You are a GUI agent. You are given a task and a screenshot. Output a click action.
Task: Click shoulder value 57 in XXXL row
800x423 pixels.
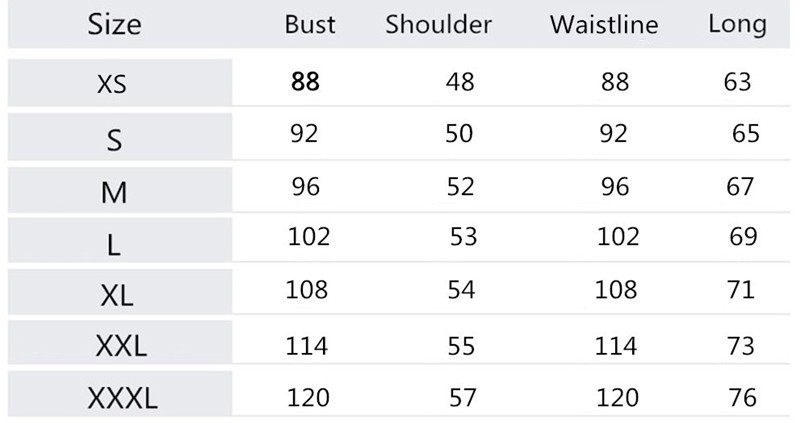click(x=463, y=398)
